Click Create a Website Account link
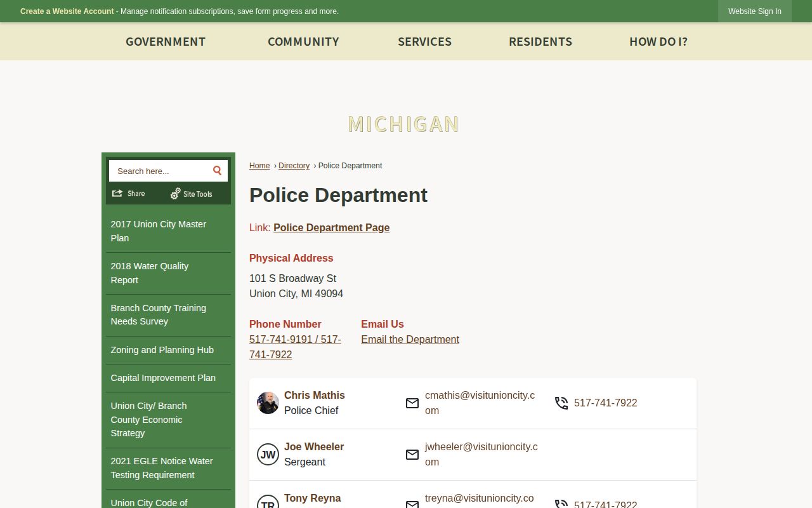812x508 pixels. point(67,11)
